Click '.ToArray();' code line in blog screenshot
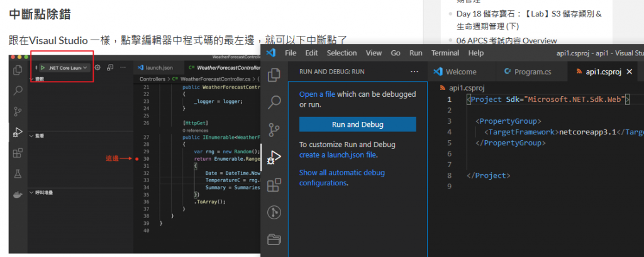 (x=210, y=202)
